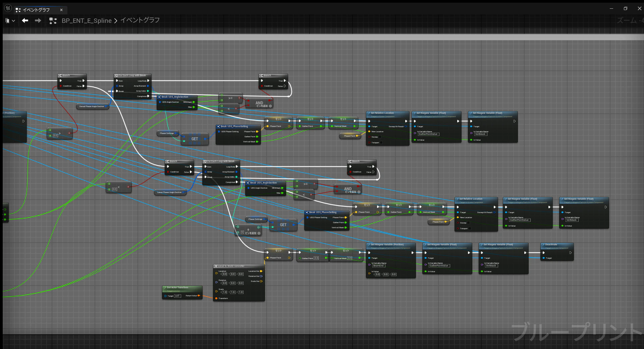Click the Scale Z field on Local to World Converter
Viewport: 644px width, 349px height.
(x=241, y=292)
